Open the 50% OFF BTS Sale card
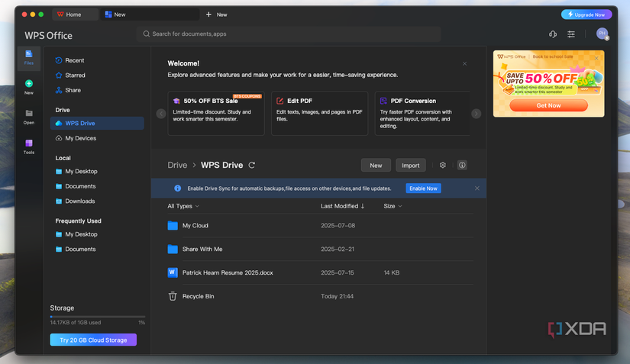Viewport: 630px width, 364px height. point(216,114)
